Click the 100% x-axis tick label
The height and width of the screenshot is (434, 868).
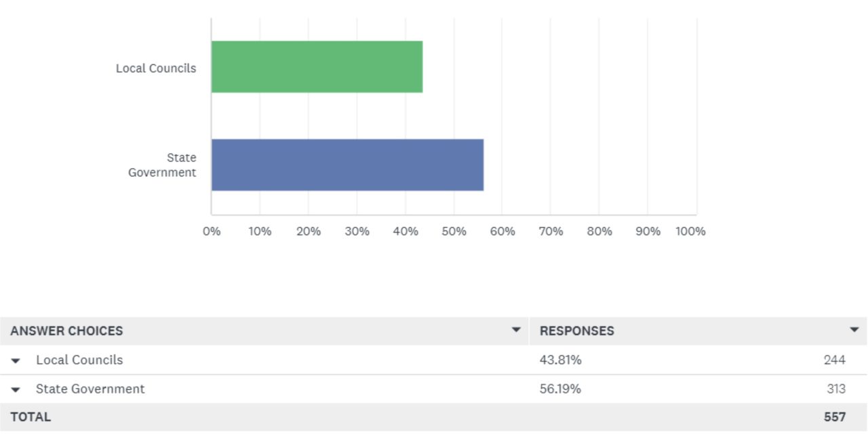(x=690, y=231)
